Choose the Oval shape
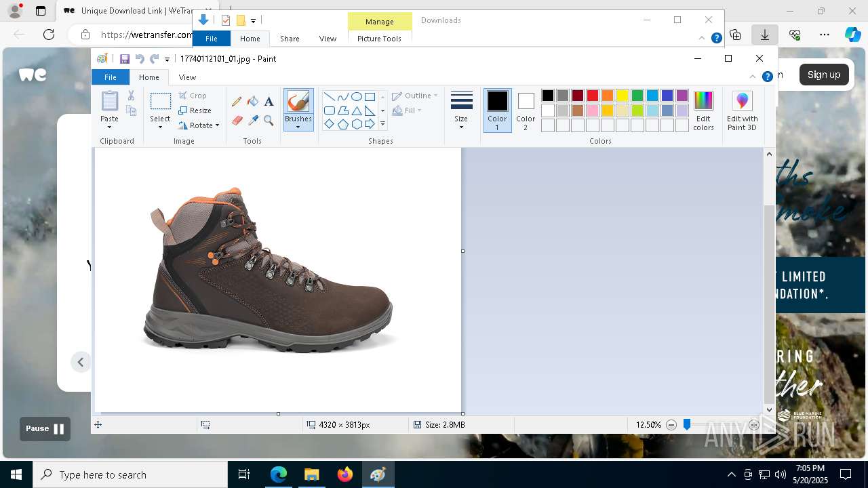The width and height of the screenshot is (868, 488). [356, 96]
